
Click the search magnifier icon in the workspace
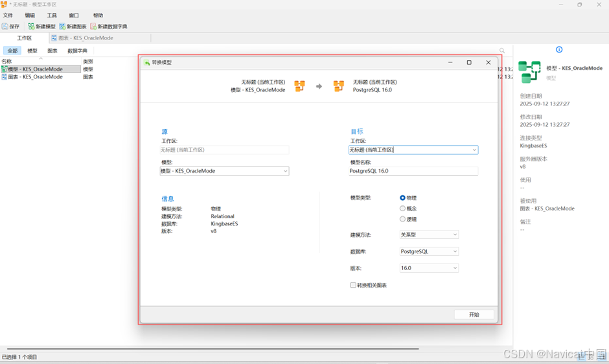(x=502, y=51)
